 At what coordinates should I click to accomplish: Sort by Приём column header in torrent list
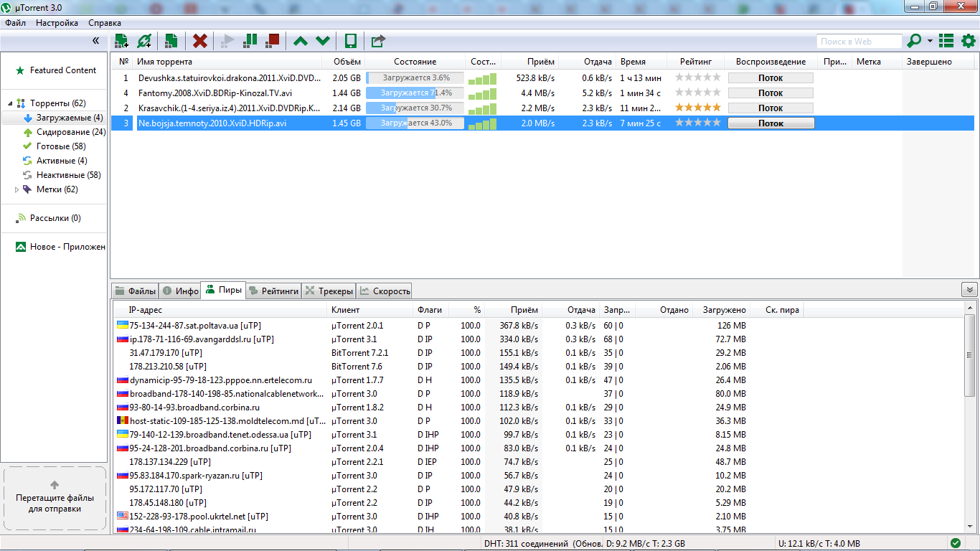coord(530,62)
